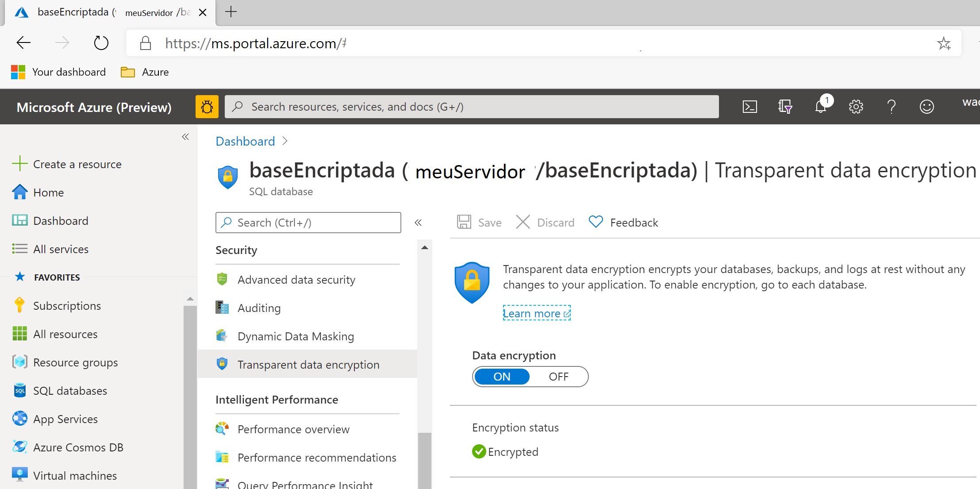Click the Discard button
The width and height of the screenshot is (980, 489).
click(x=545, y=222)
